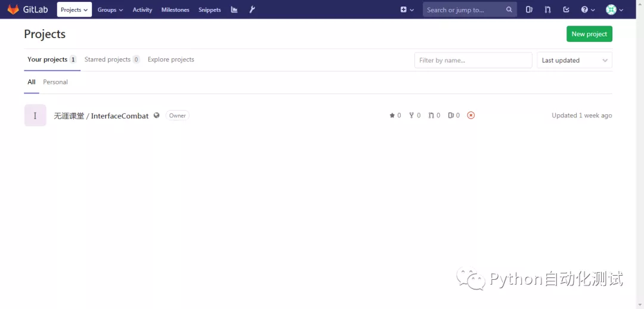
Task: Click the failed pipeline status icon
Action: point(471,116)
